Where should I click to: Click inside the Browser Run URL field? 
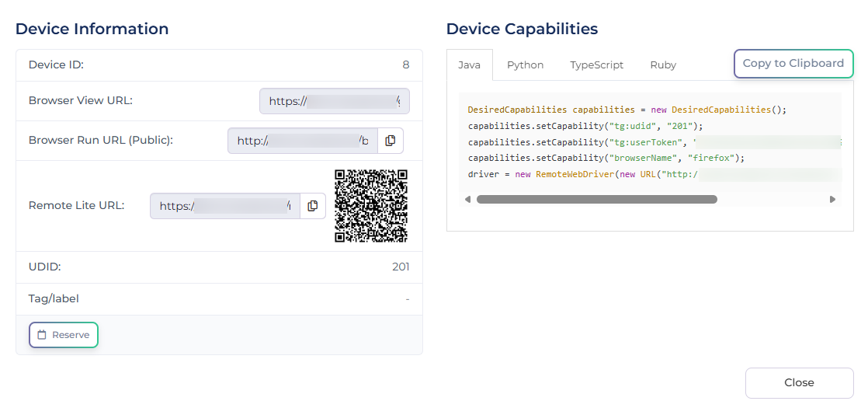(x=303, y=141)
